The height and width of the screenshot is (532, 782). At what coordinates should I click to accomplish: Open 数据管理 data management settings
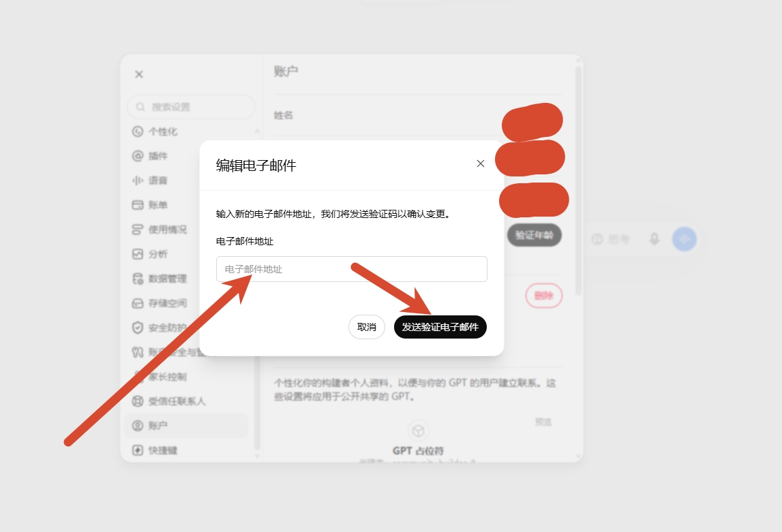pyautogui.click(x=168, y=279)
